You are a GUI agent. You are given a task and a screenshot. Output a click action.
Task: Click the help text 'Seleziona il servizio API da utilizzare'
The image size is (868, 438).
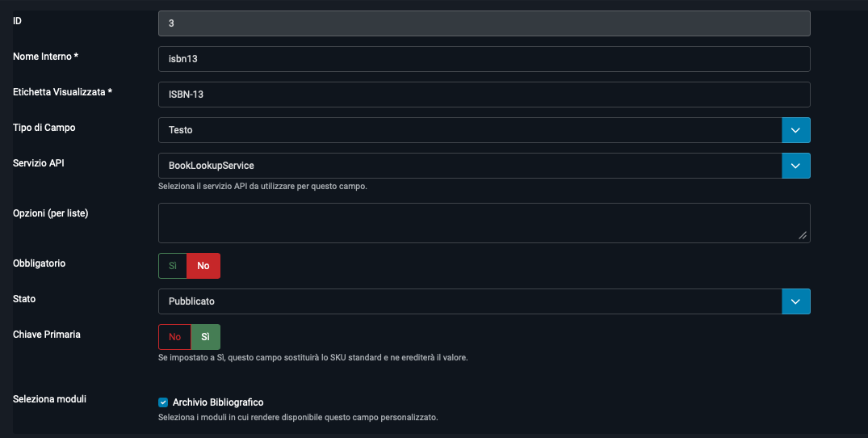coord(262,186)
